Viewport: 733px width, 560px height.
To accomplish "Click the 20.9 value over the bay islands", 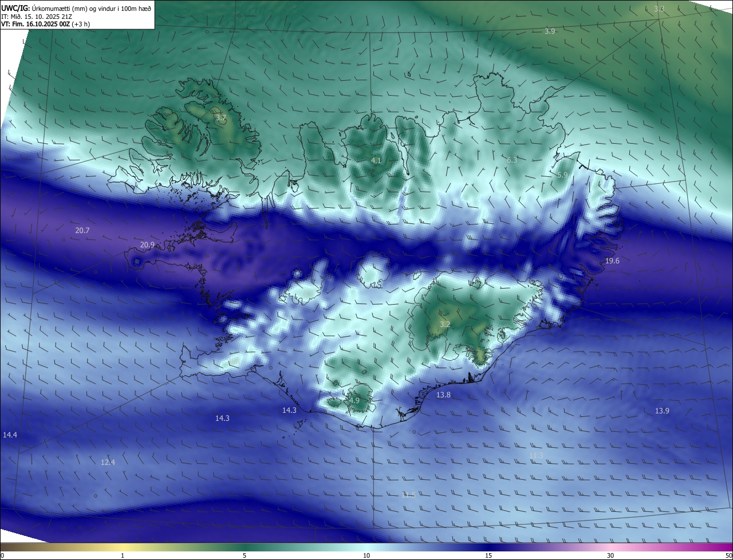I will (147, 245).
